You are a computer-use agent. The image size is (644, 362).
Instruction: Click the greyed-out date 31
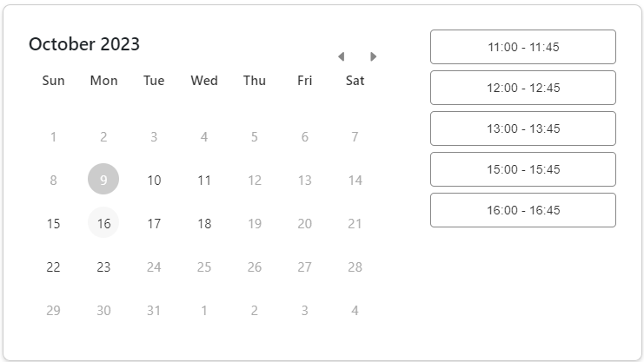pyautogui.click(x=154, y=310)
